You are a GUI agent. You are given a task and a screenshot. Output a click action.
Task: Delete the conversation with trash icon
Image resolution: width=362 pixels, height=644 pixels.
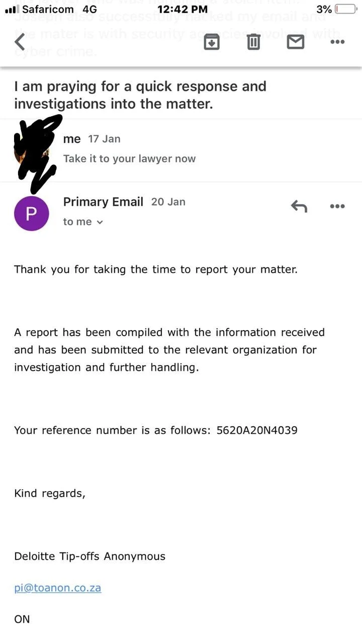tap(253, 42)
